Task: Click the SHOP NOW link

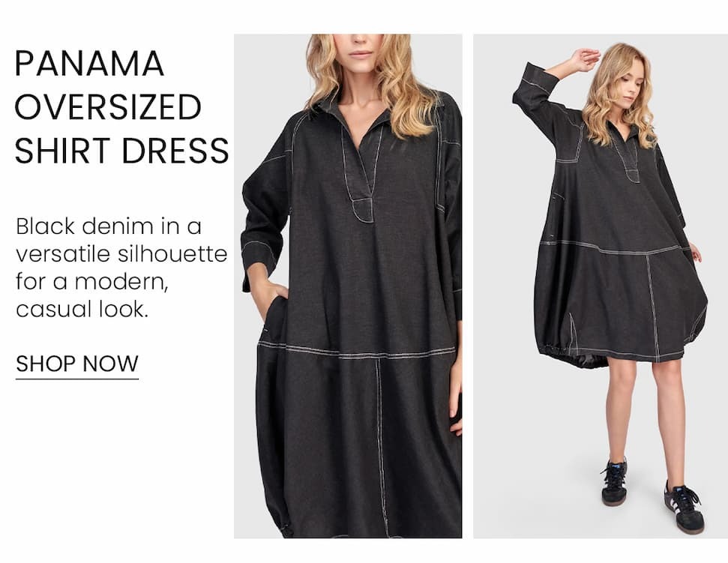Action: 77,364
